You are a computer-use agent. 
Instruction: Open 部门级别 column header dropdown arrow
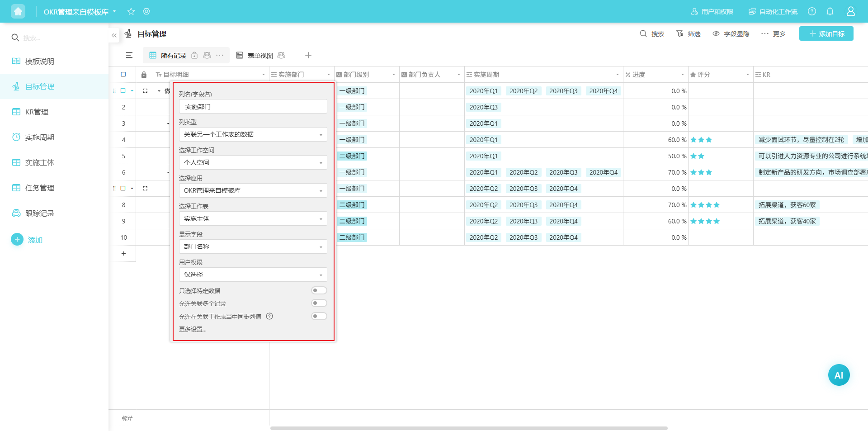(394, 75)
